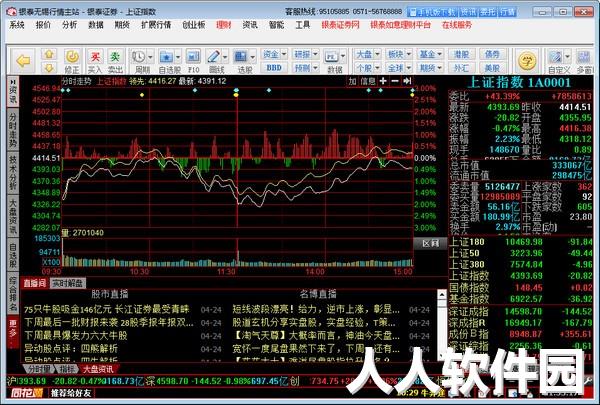The image size is (600, 405).
Task: Open the 扩展行情 menu
Action: coord(156,25)
